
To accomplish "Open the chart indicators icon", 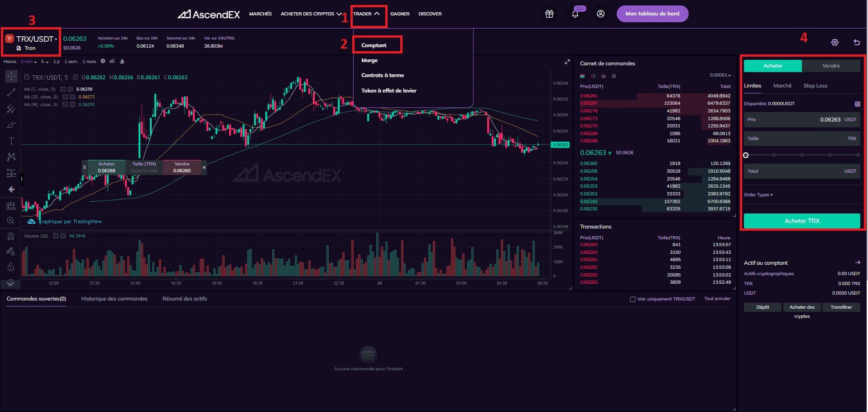I will (x=112, y=61).
